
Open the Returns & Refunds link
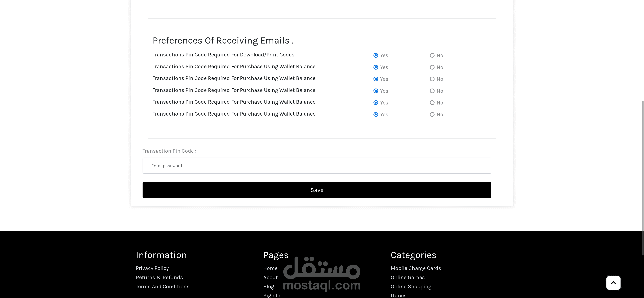pos(159,278)
